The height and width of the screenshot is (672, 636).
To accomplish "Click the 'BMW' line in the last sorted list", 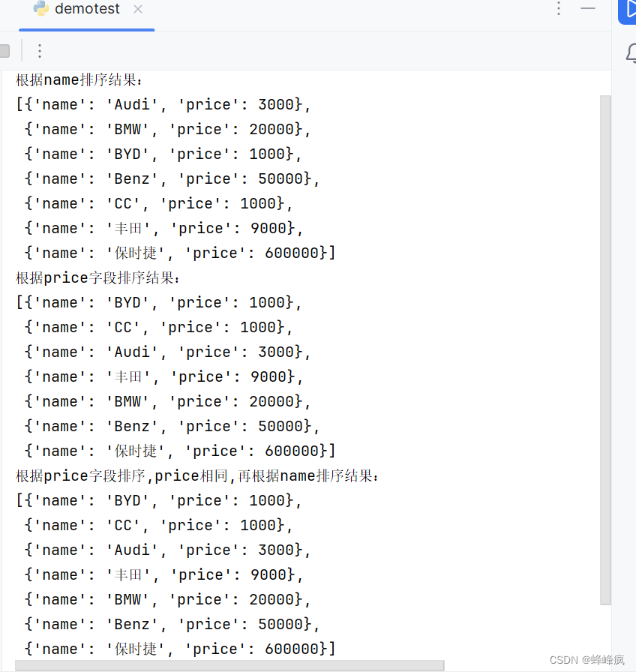I will point(167,599).
